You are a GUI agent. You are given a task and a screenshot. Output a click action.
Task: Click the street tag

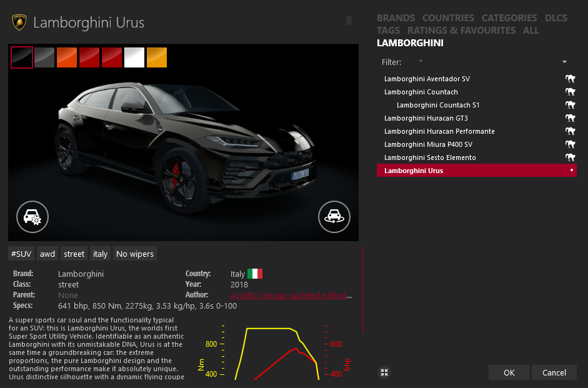point(74,254)
